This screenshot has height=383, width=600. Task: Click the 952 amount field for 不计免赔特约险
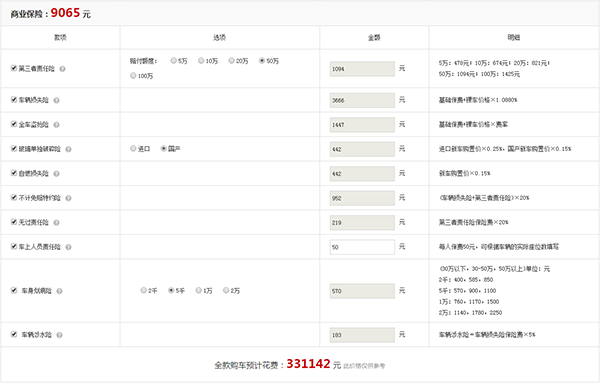(x=362, y=198)
